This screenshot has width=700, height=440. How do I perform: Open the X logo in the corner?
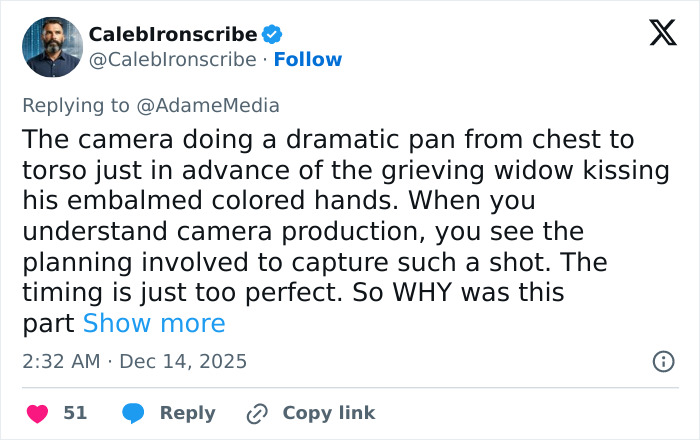tap(662, 34)
